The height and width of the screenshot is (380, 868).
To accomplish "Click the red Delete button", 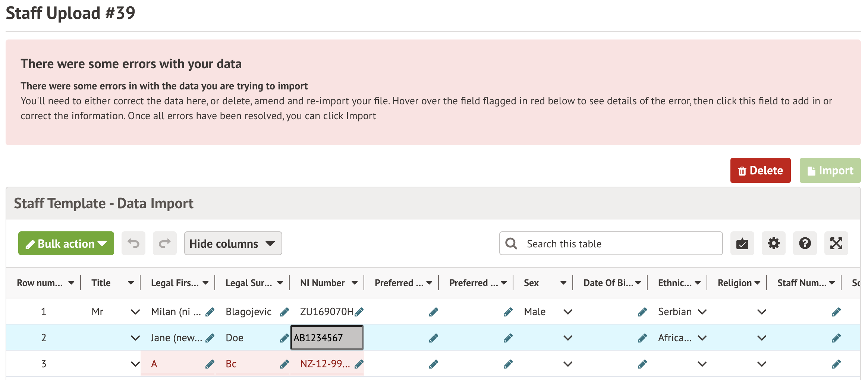I will pos(760,171).
